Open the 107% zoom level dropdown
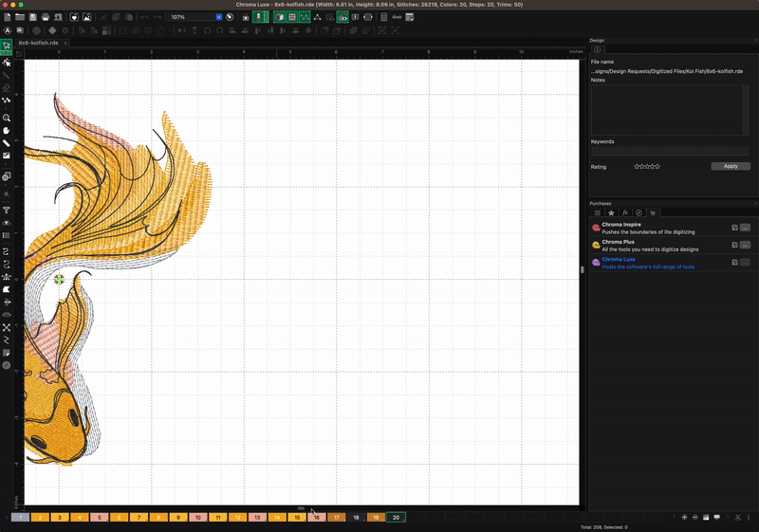Viewport: 759px width, 532px height. click(218, 17)
